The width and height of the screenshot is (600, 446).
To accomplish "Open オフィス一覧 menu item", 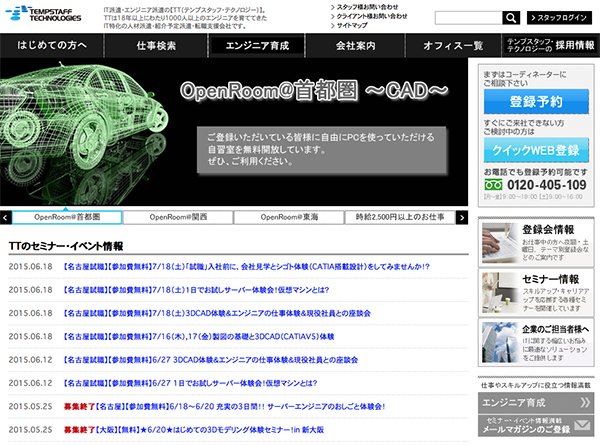I will point(453,46).
